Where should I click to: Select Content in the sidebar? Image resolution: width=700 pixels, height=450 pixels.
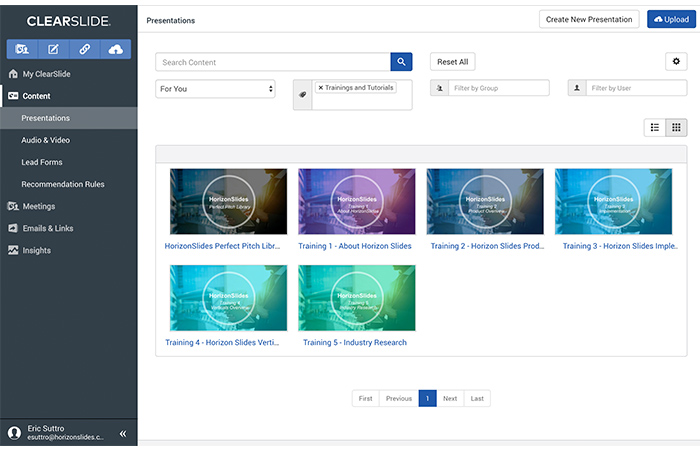(x=37, y=96)
